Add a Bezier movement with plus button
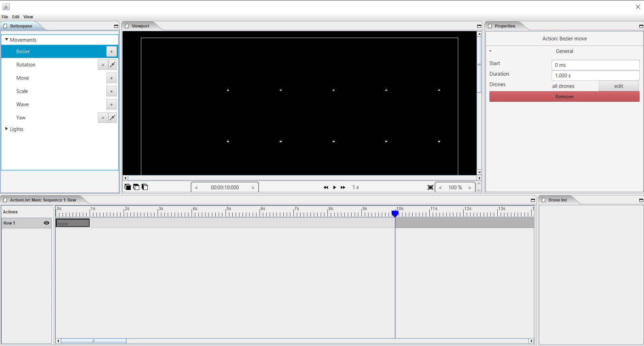This screenshot has height=346, width=644. tap(111, 52)
